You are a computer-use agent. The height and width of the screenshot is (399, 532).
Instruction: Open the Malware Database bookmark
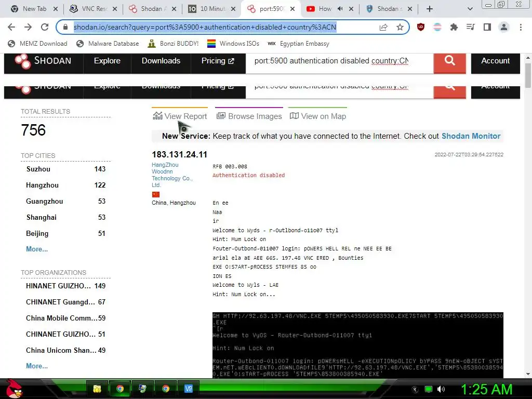tap(108, 44)
